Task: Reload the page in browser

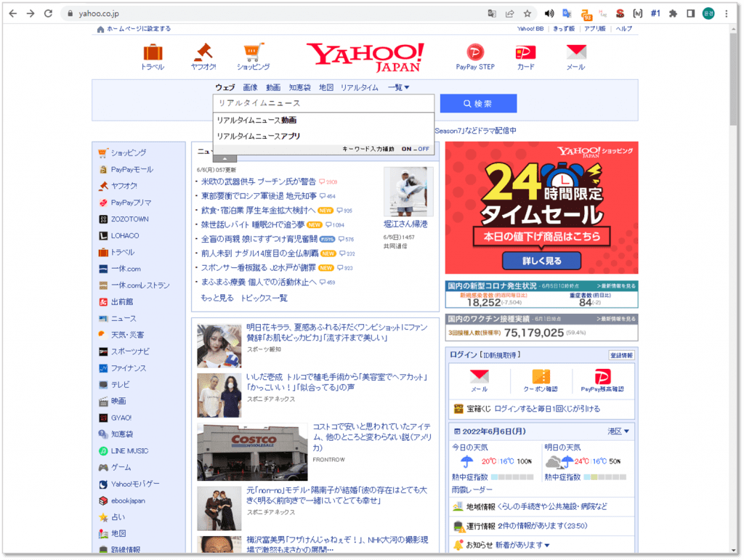Action: coord(48,13)
